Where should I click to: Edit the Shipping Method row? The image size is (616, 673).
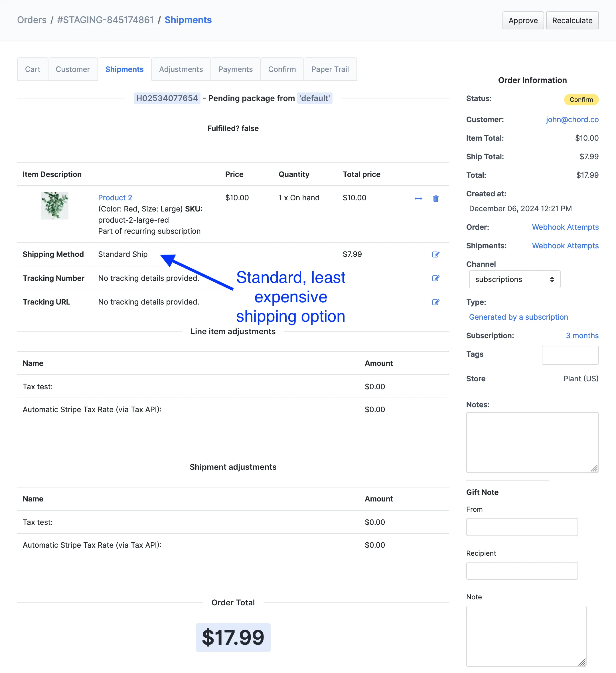tap(435, 254)
